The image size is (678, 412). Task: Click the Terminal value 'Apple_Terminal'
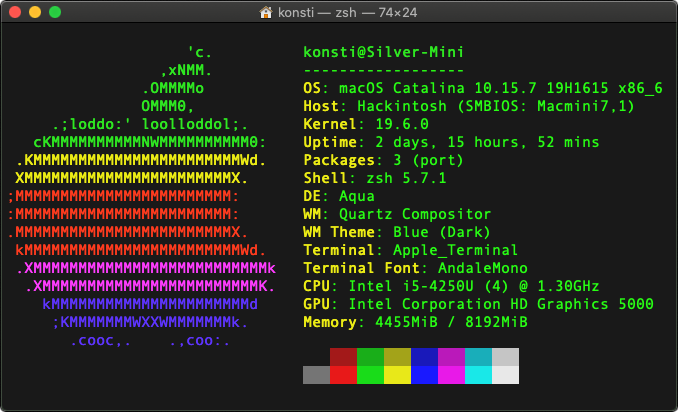tap(455, 250)
